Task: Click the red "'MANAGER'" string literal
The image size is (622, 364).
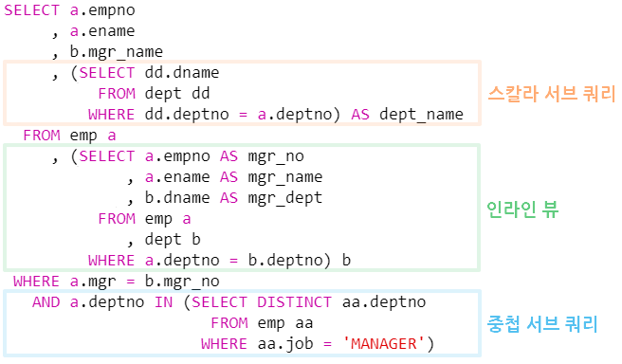Action: (384, 344)
